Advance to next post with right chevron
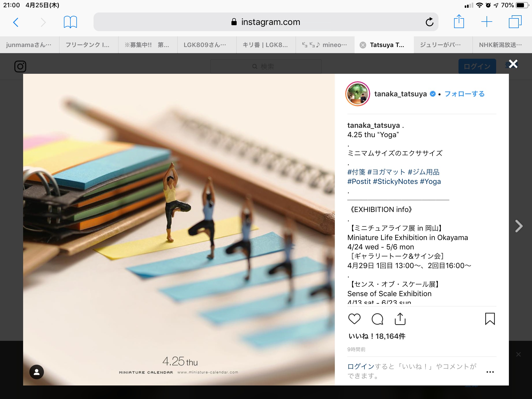532x399 pixels. 519,226
